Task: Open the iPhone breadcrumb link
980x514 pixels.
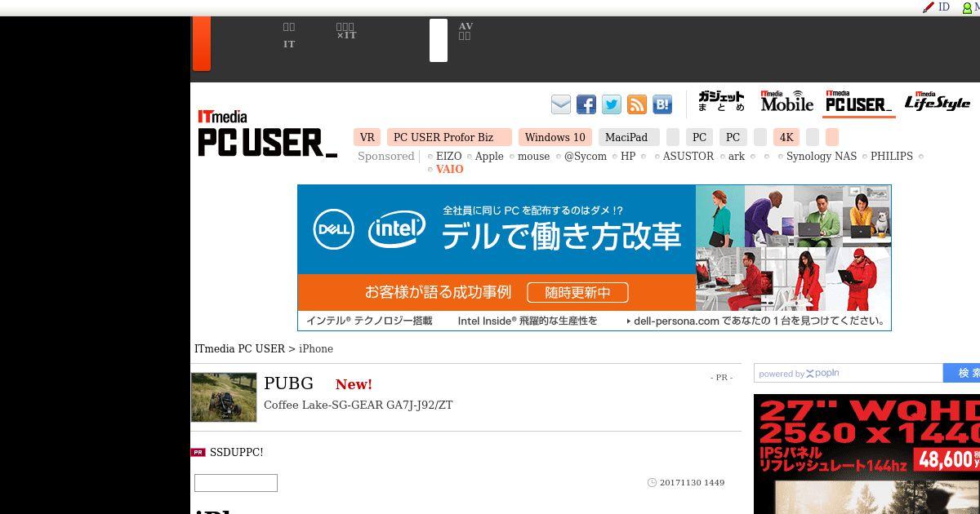Action: [x=316, y=348]
